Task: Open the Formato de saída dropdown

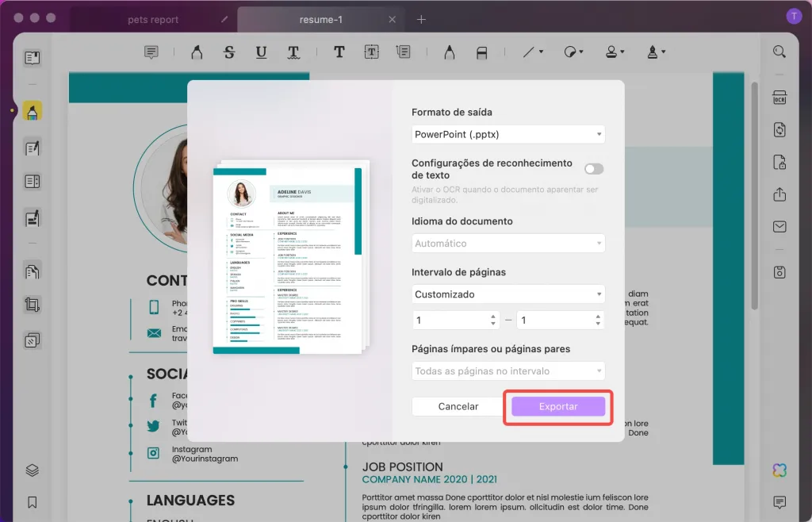Action: pyautogui.click(x=507, y=134)
